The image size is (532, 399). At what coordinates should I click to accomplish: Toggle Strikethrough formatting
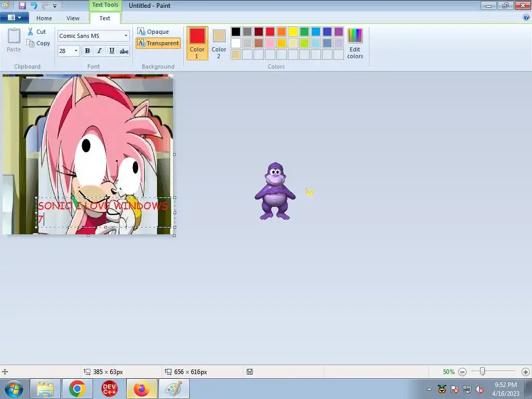pos(124,51)
